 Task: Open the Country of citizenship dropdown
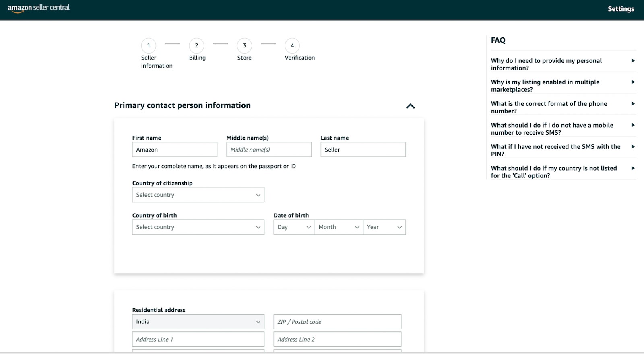point(198,195)
